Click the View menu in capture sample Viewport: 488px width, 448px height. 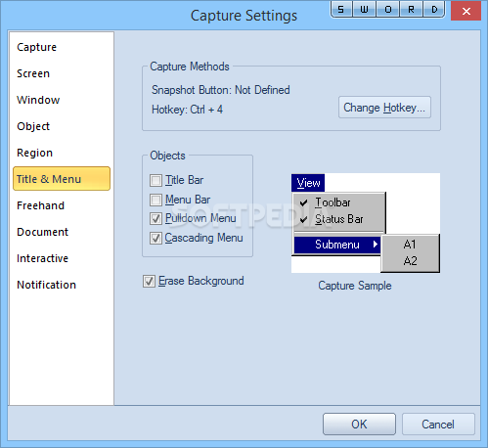click(308, 183)
